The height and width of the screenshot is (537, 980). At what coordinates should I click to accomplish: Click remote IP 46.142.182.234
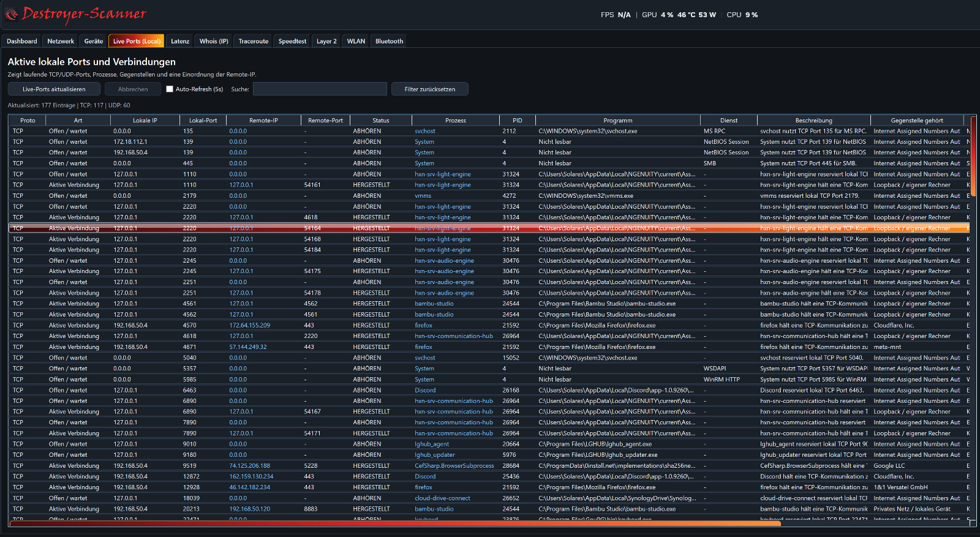[x=249, y=487]
